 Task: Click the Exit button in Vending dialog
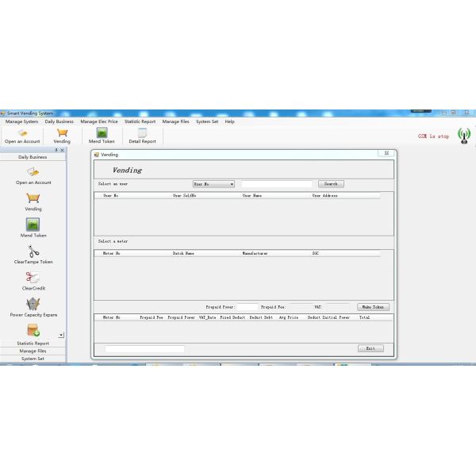pyautogui.click(x=370, y=348)
